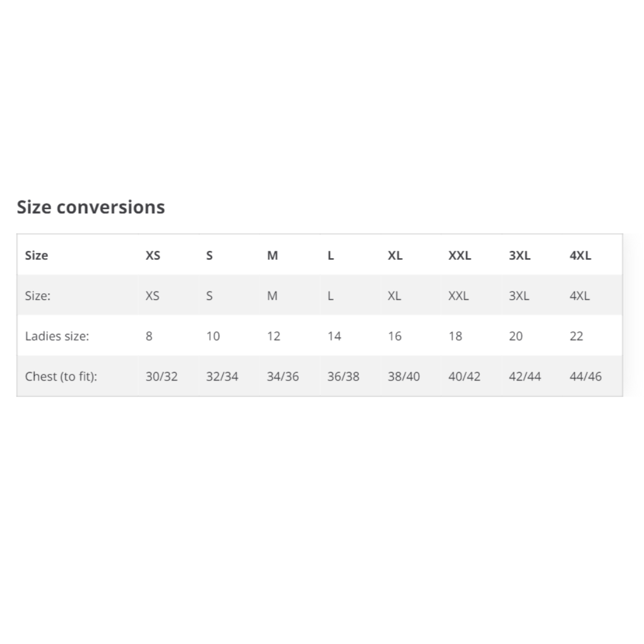Select chest 38/40 cell
This screenshot has width=644, height=644.
click(x=404, y=376)
